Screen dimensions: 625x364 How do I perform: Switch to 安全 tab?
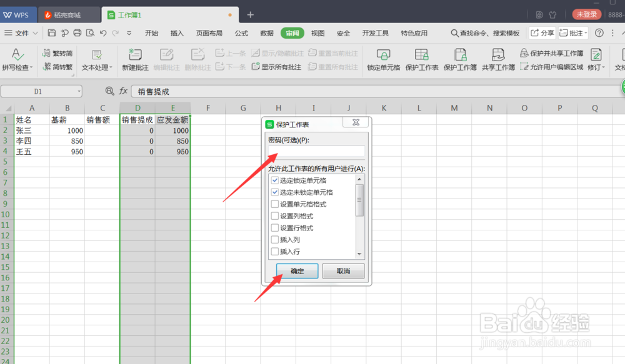pyautogui.click(x=343, y=33)
